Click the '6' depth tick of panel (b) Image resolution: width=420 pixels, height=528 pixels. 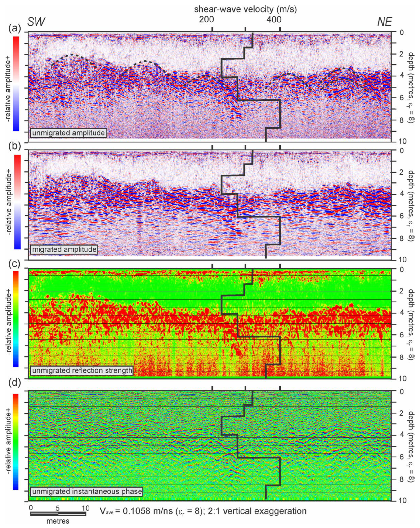click(401, 216)
